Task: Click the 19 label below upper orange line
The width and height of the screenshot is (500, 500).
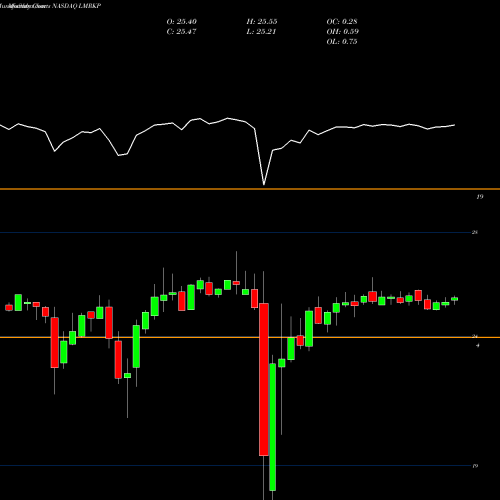Action: 480,197
